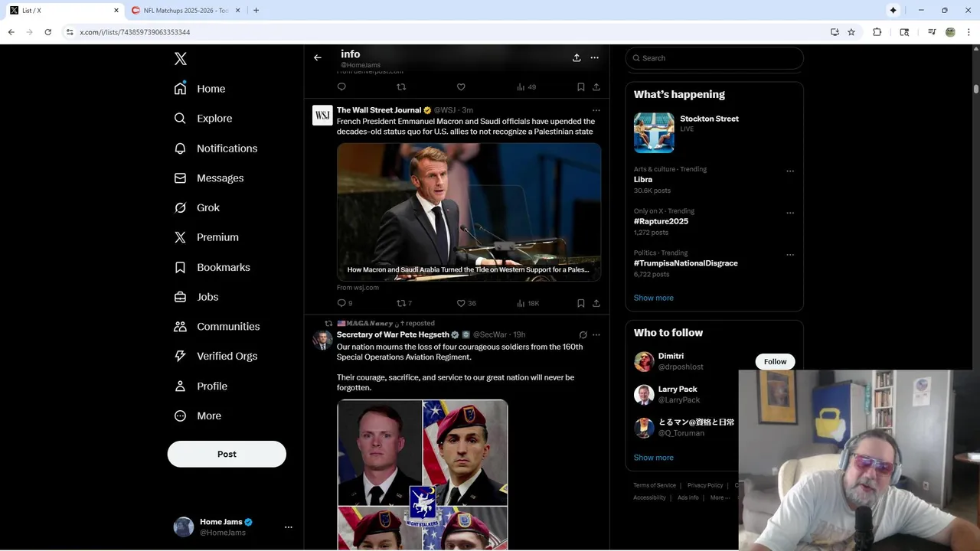Open more options on Wall Street Journal post
This screenshot has width=980, height=551.
(596, 110)
